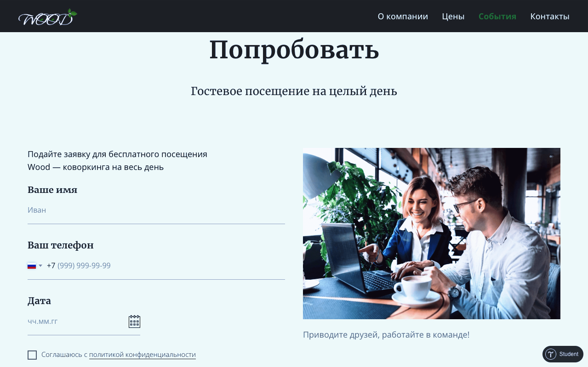The image size is (588, 367).
Task: Open the calendar date picker icon
Action: 134,322
